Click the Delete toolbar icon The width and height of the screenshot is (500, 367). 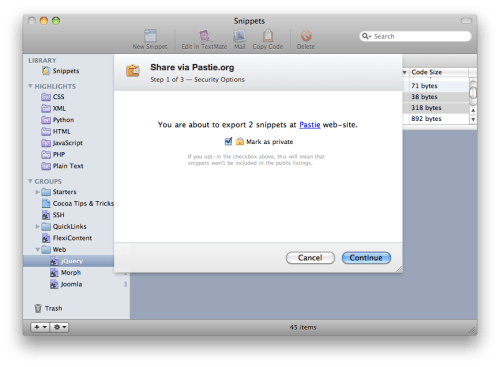pyautogui.click(x=306, y=36)
